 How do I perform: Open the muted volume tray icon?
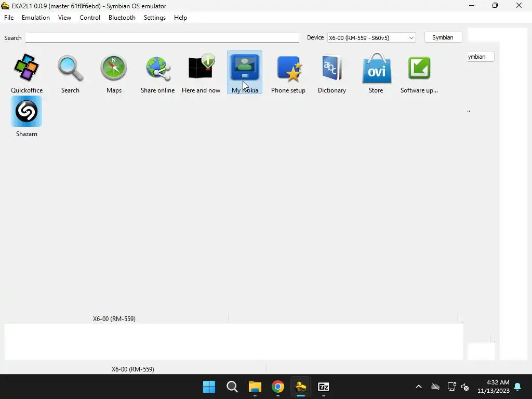point(465,387)
